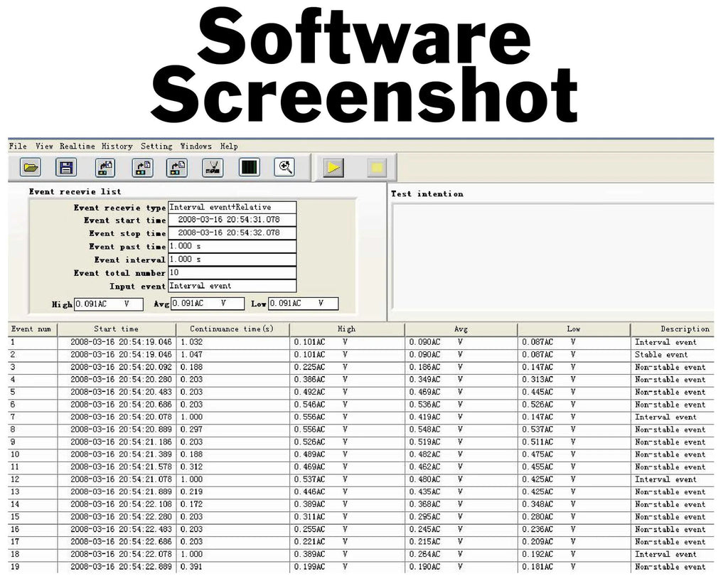Open the black waveform display icon
The height and width of the screenshot is (581, 728).
coord(249,168)
